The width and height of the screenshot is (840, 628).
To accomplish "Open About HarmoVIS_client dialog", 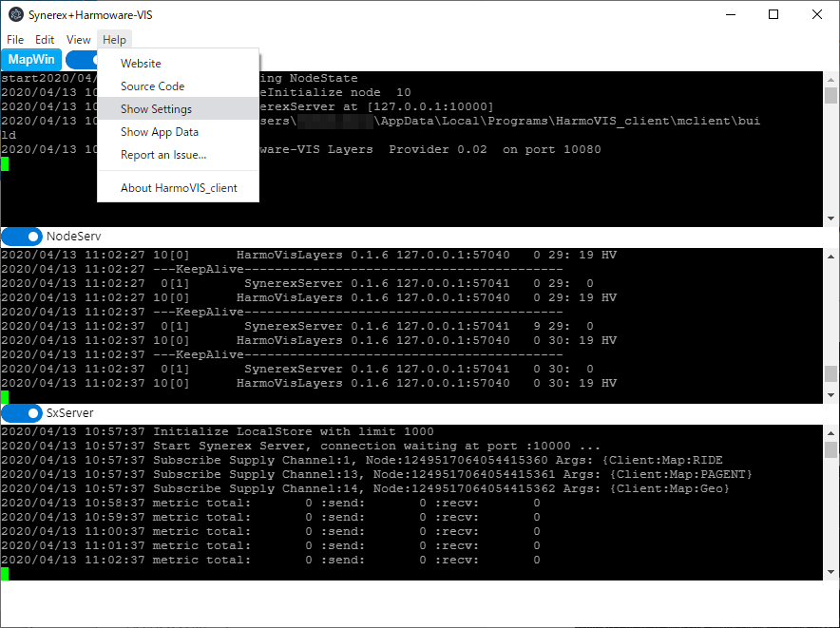I will tap(178, 188).
